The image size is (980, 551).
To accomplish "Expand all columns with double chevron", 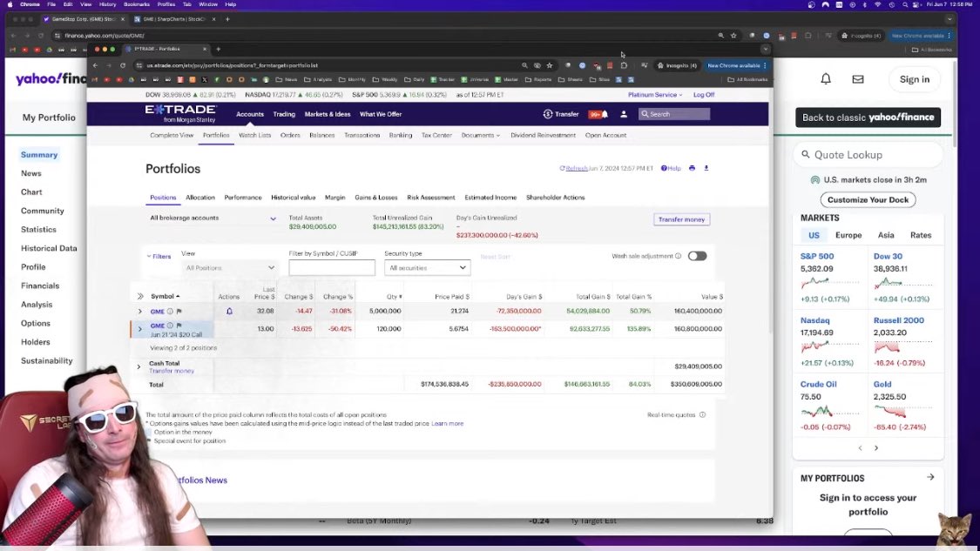I will coord(140,296).
